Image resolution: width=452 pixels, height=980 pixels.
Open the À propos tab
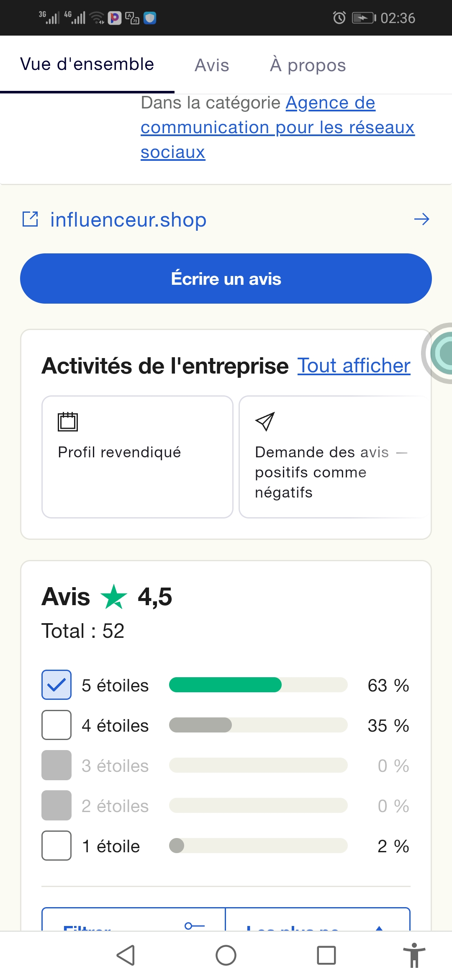point(308,65)
